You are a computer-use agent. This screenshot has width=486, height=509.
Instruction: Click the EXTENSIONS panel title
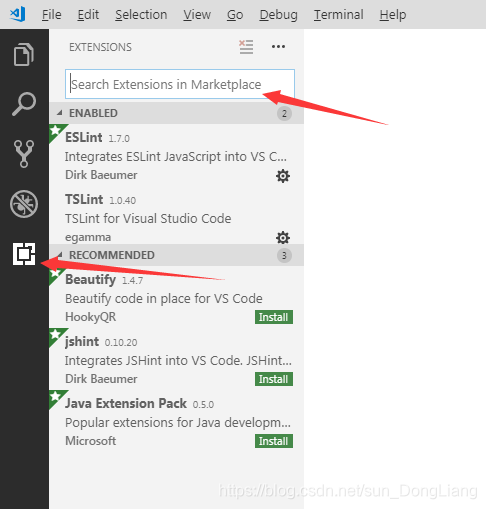click(x=100, y=47)
